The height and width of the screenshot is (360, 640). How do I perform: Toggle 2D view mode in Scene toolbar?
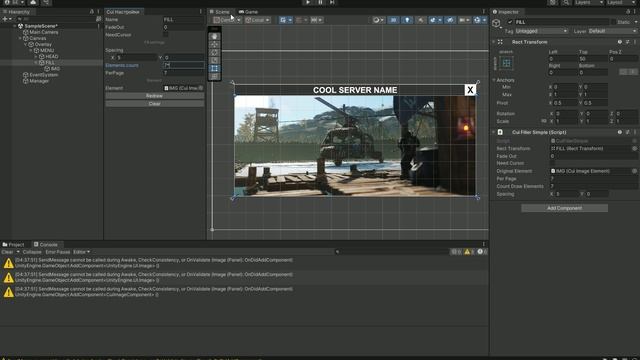point(393,20)
